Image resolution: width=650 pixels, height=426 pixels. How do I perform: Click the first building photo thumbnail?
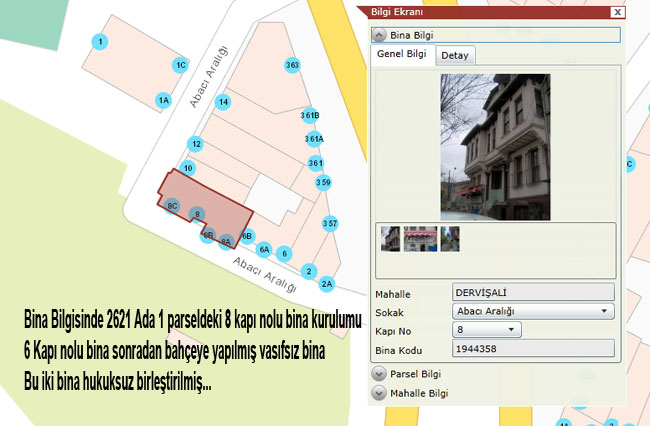click(391, 238)
